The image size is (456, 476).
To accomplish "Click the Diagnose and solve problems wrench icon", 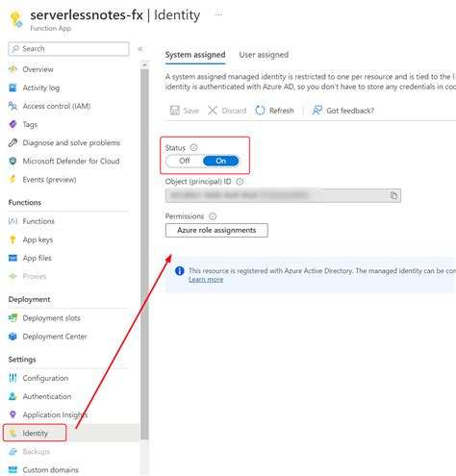I will (13, 142).
